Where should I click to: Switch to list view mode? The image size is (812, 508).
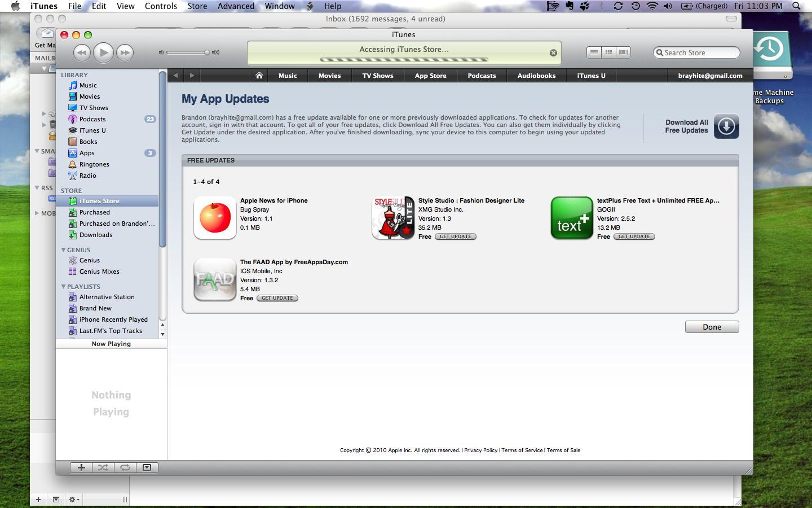[594, 52]
